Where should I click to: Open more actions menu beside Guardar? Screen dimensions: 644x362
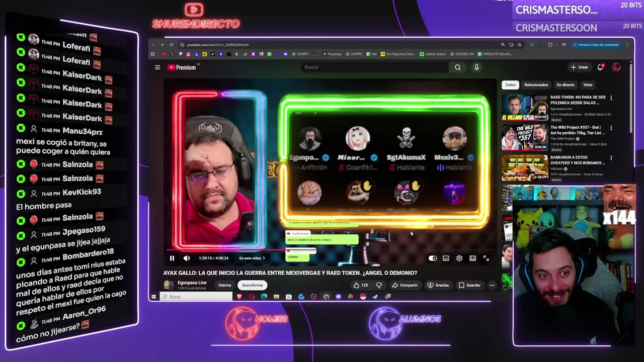pyautogui.click(x=492, y=285)
